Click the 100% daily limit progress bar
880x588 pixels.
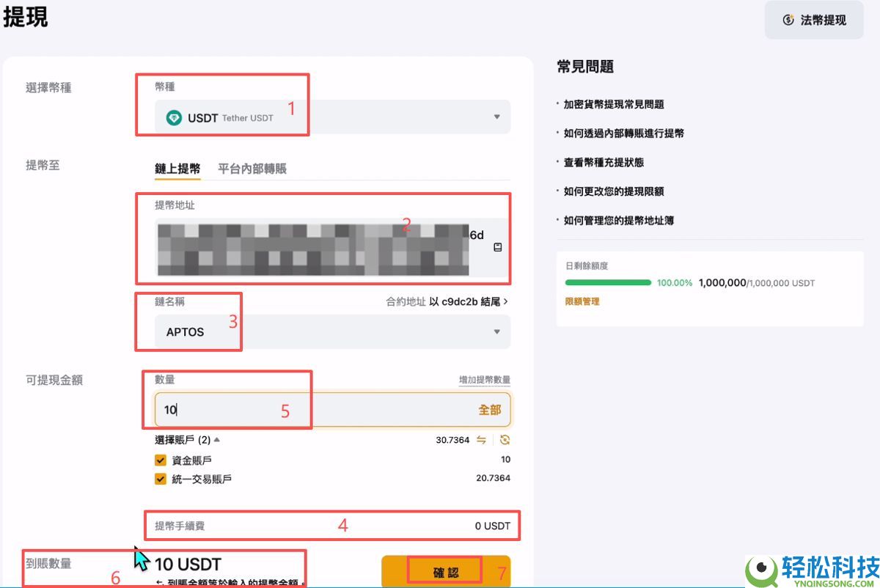click(607, 282)
